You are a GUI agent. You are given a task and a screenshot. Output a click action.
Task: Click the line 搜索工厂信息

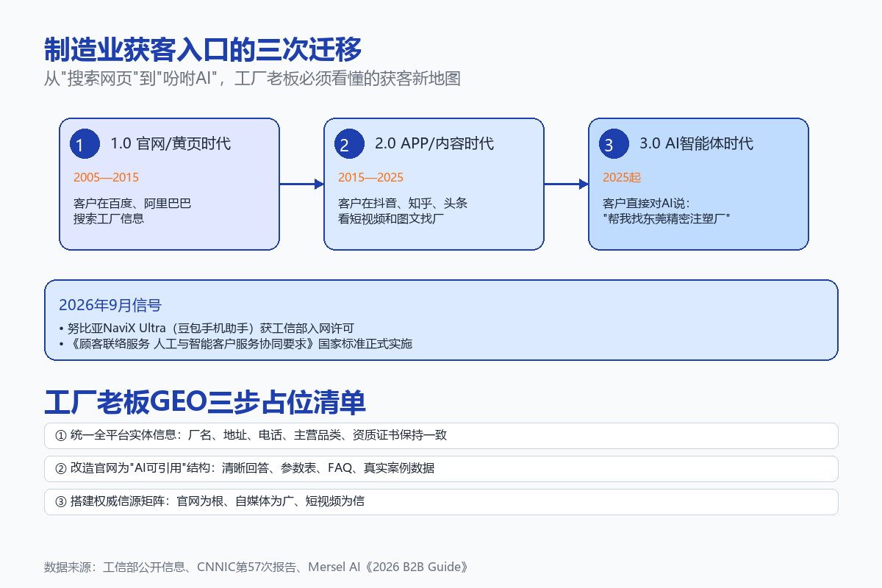click(x=109, y=218)
